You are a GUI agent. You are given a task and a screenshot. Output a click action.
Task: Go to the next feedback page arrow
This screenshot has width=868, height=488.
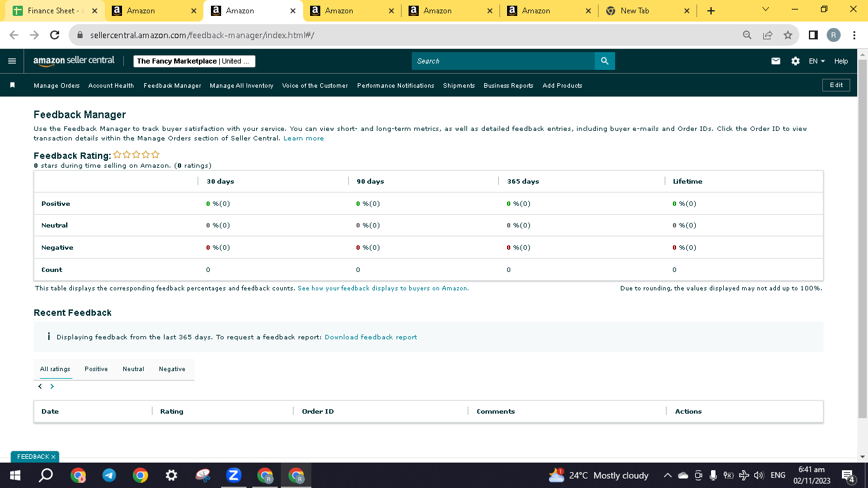click(x=52, y=386)
